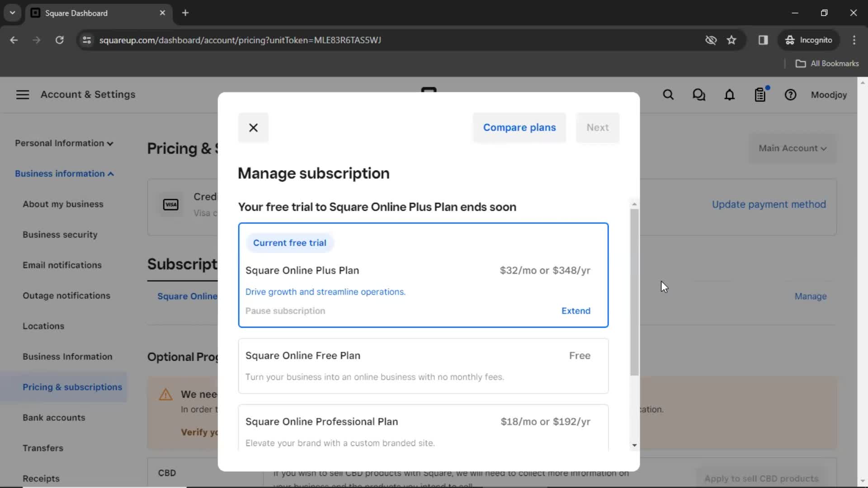Reload the page
Viewport: 868px width, 488px height.
coord(59,40)
